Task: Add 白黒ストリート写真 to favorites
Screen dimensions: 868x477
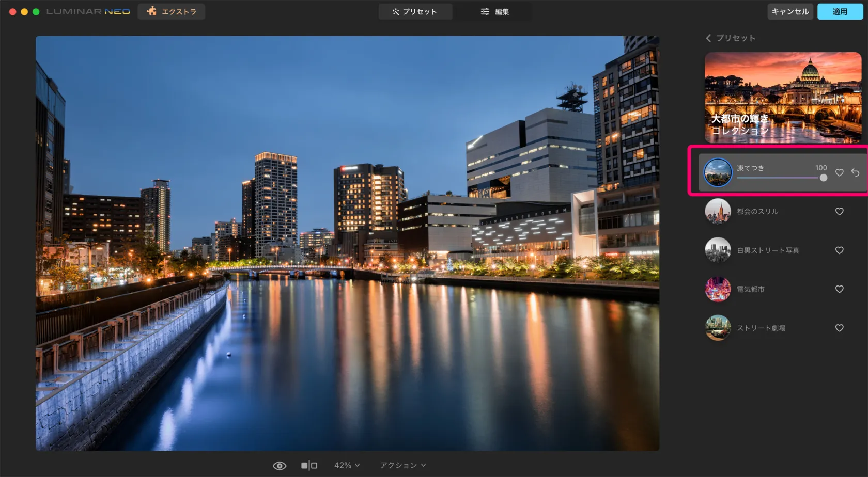Action: pyautogui.click(x=840, y=250)
